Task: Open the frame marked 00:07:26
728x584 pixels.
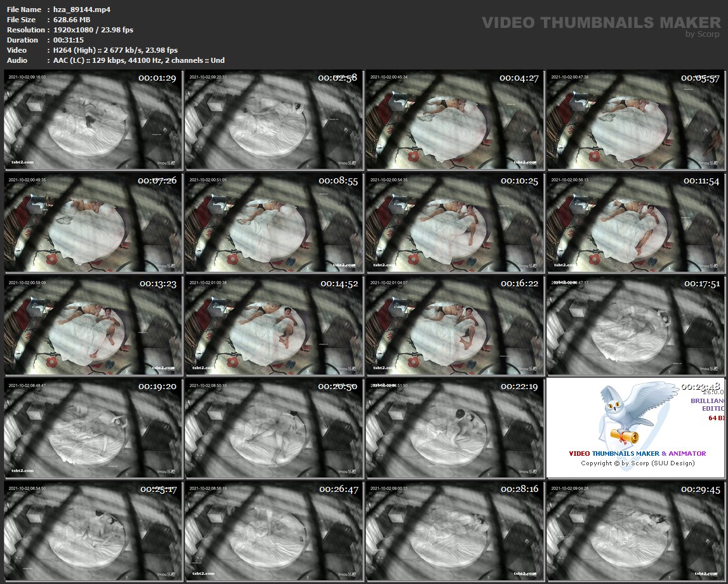Action: 93,222
